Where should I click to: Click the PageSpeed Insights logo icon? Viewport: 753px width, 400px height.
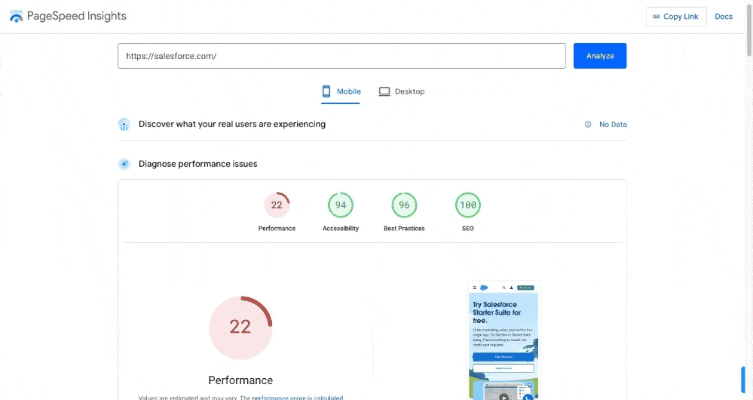16,16
